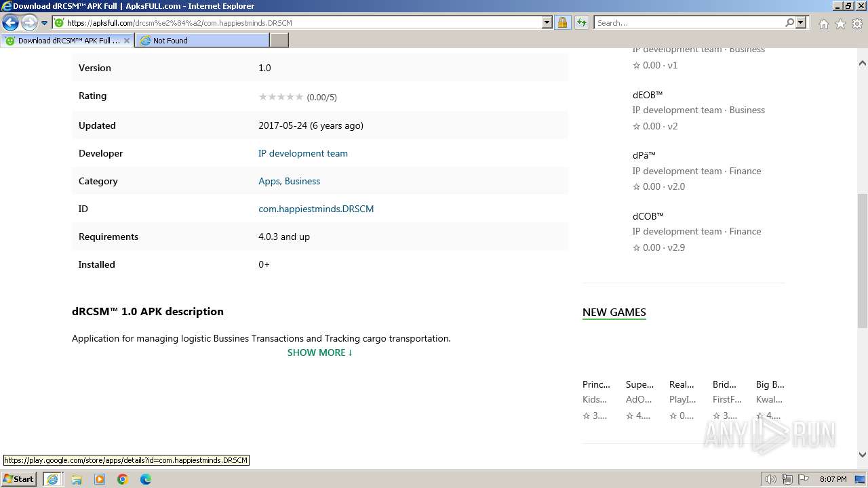This screenshot has height=488, width=868.
Task: Launch Microsoft Edge from taskbar
Action: [146, 479]
